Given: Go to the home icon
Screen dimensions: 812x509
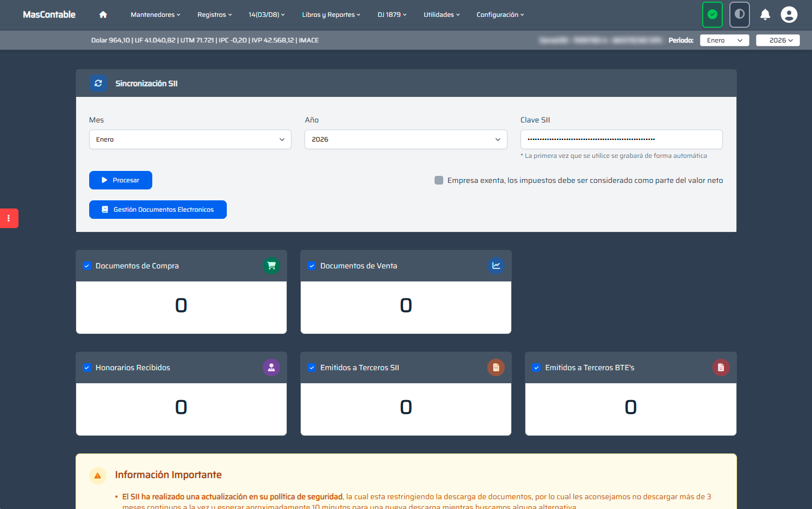Looking at the screenshot, I should [103, 15].
